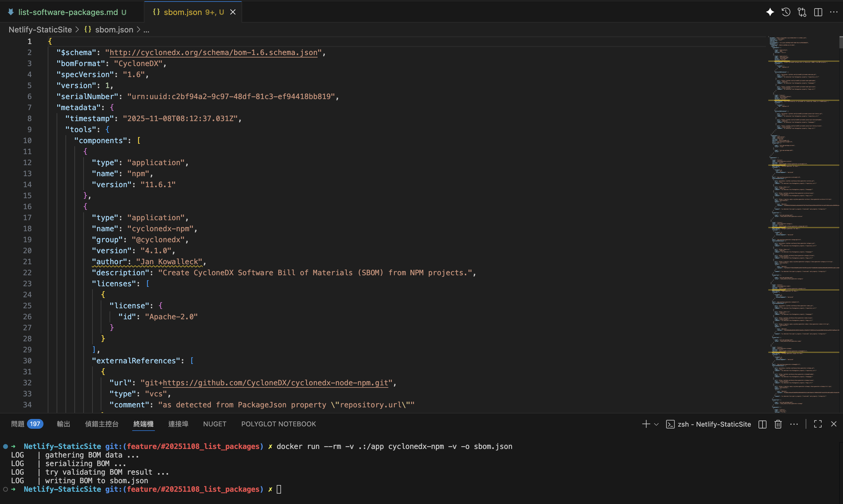Kill terminal with the trash icon
The image size is (843, 504).
click(778, 424)
